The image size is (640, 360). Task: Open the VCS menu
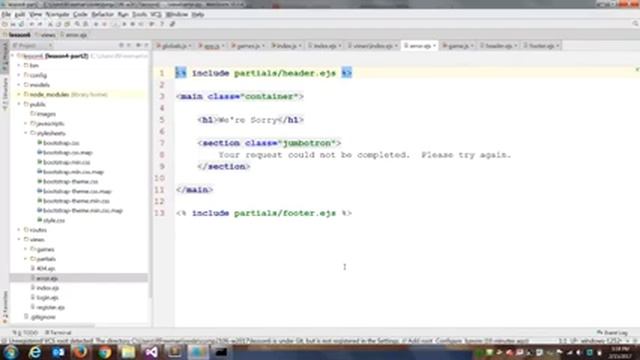(x=156, y=14)
